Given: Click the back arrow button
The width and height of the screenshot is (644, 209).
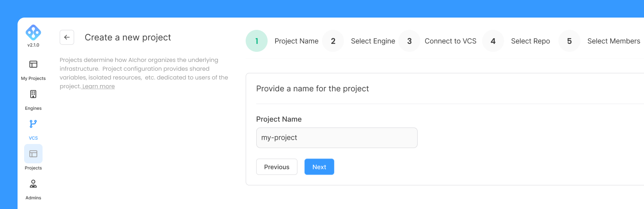Looking at the screenshot, I should [x=67, y=37].
